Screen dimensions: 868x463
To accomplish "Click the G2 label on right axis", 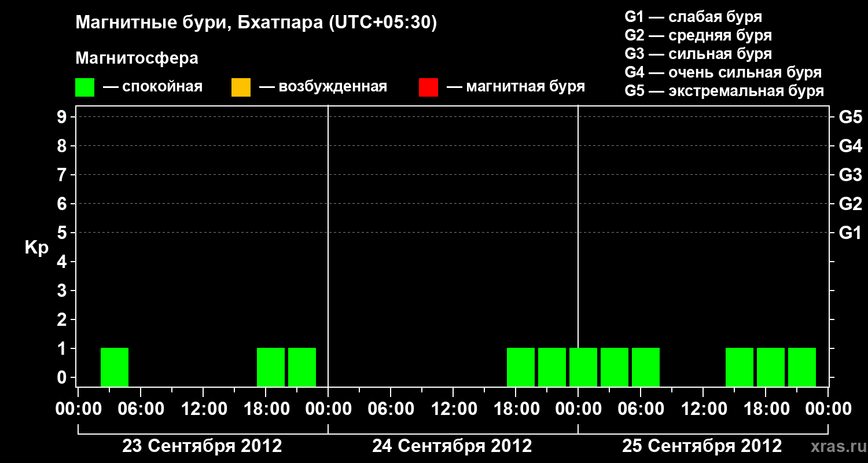I will pyautogui.click(x=850, y=204).
